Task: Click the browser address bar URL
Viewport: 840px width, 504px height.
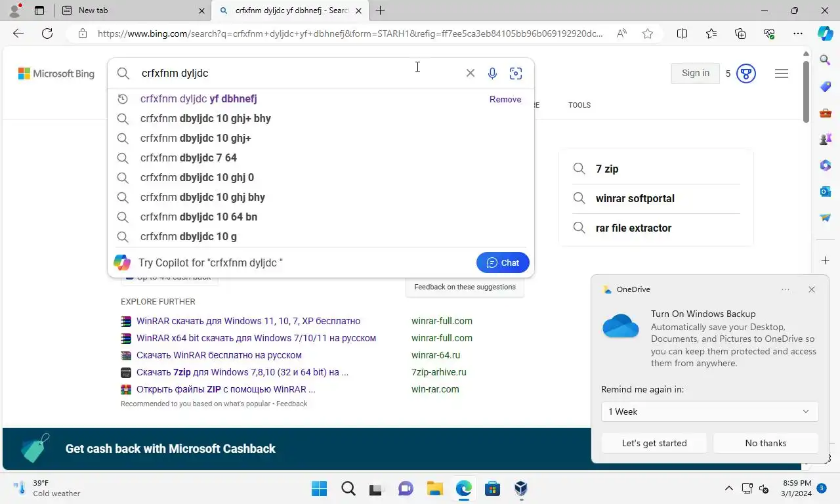Action: (350, 33)
